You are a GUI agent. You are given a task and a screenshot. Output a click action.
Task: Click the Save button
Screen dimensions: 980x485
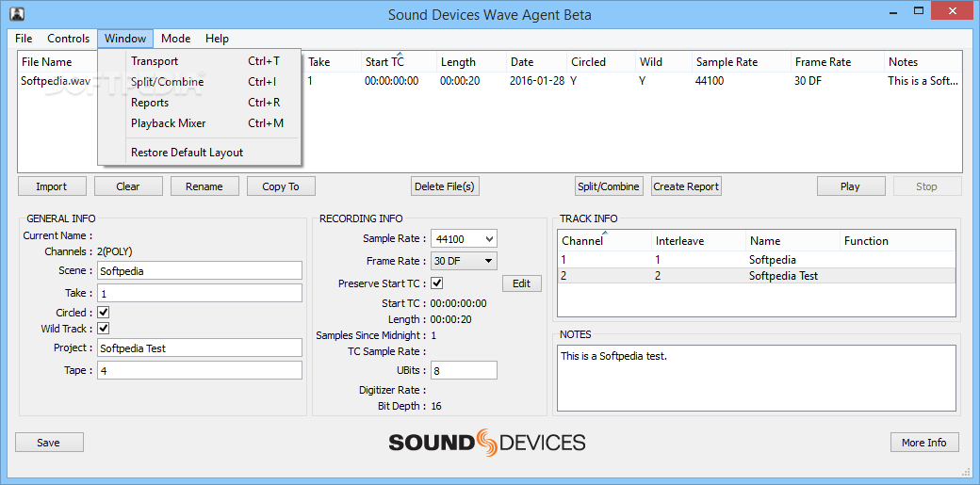point(49,443)
